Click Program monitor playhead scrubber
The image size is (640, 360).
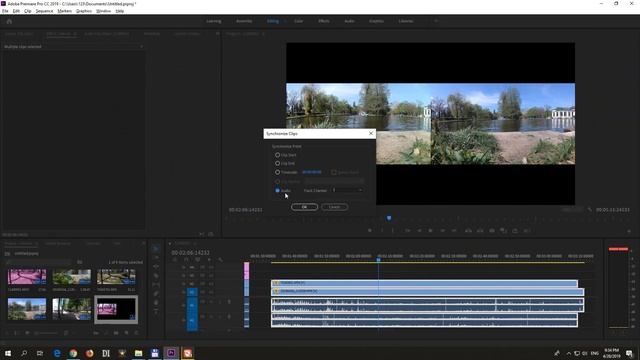389,218
